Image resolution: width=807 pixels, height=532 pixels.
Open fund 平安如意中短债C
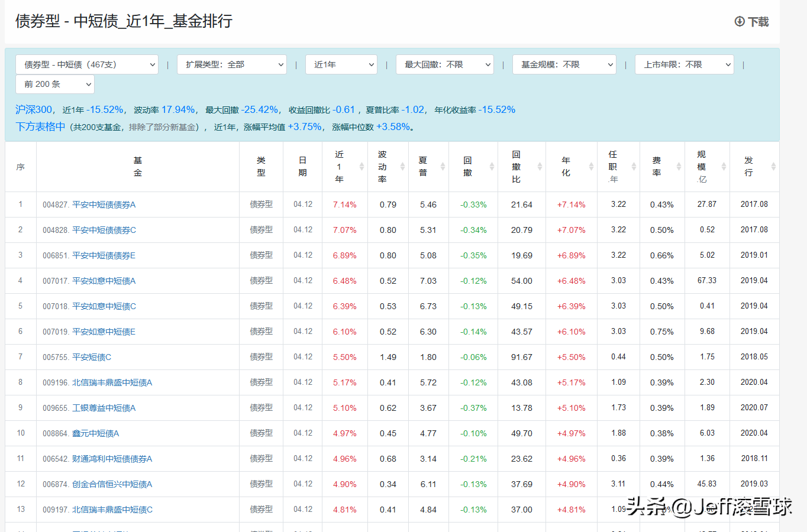coord(104,306)
